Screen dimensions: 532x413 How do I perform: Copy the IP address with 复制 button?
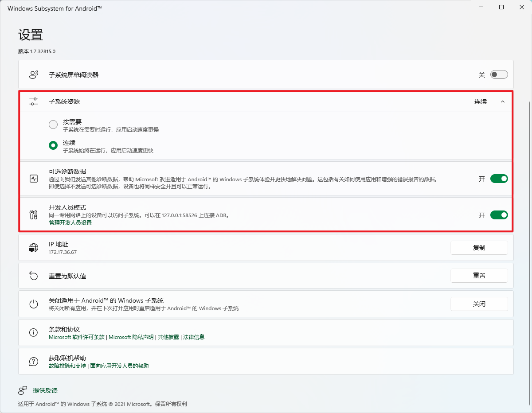pos(479,248)
